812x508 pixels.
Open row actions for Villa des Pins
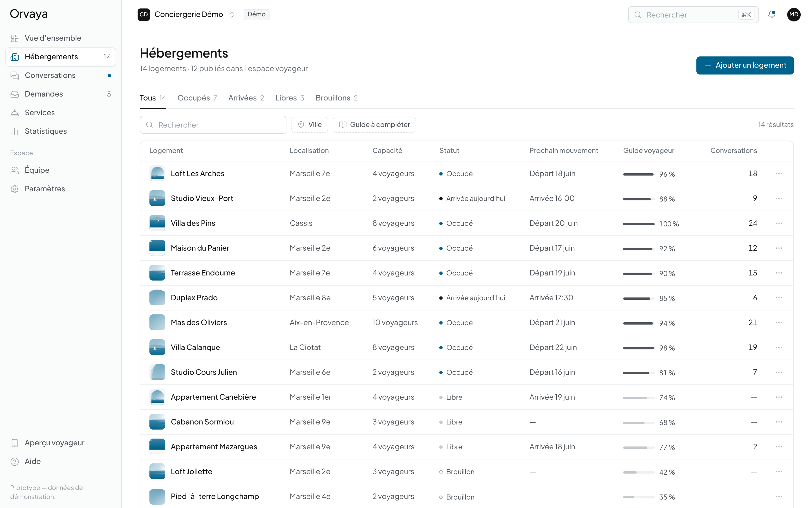coord(779,224)
